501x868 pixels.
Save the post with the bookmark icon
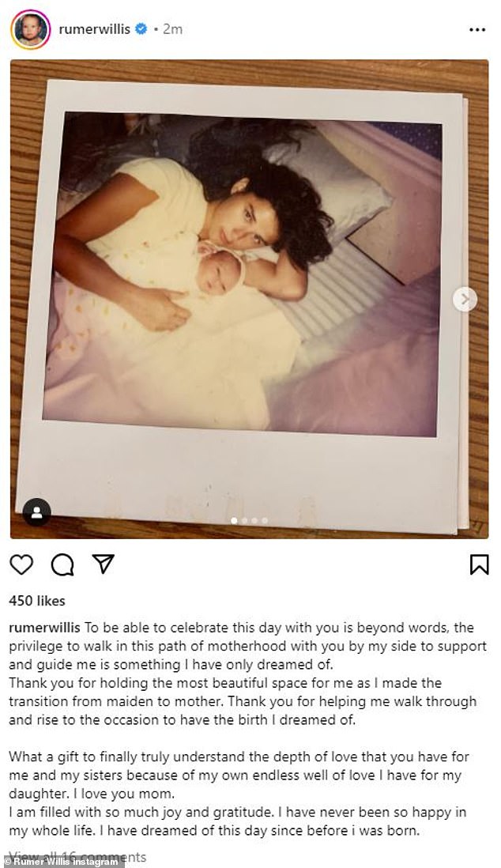point(479,564)
